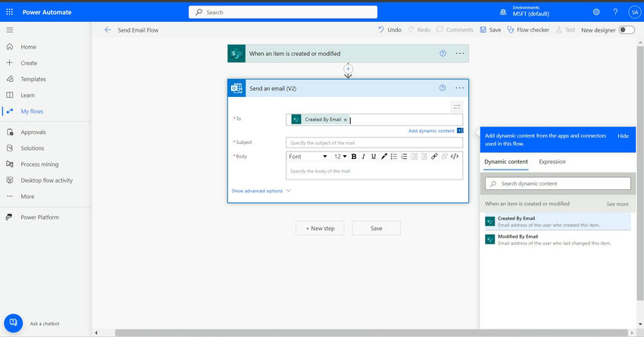Switch to the Expression tab
This screenshot has width=644, height=337.
pyautogui.click(x=552, y=162)
